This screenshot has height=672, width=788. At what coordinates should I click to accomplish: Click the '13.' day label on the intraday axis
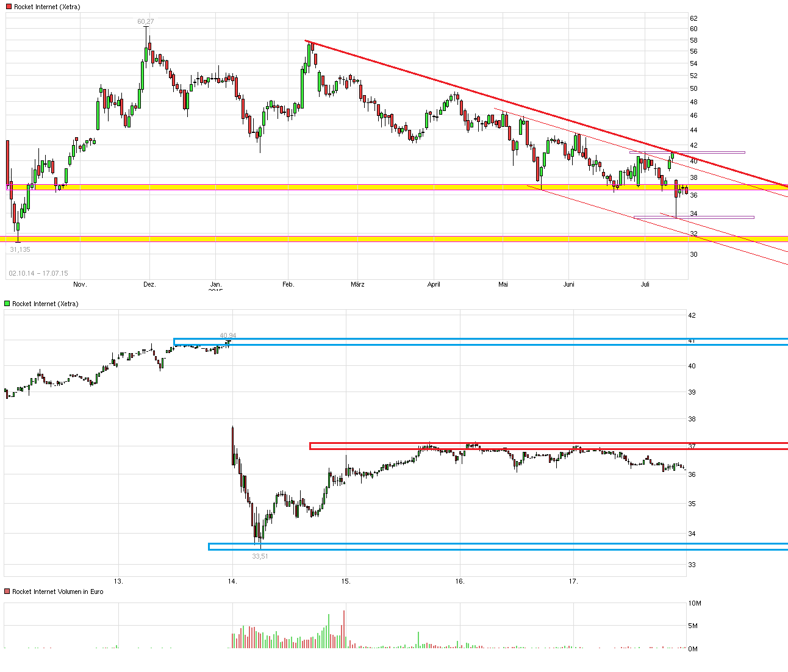coord(119,581)
